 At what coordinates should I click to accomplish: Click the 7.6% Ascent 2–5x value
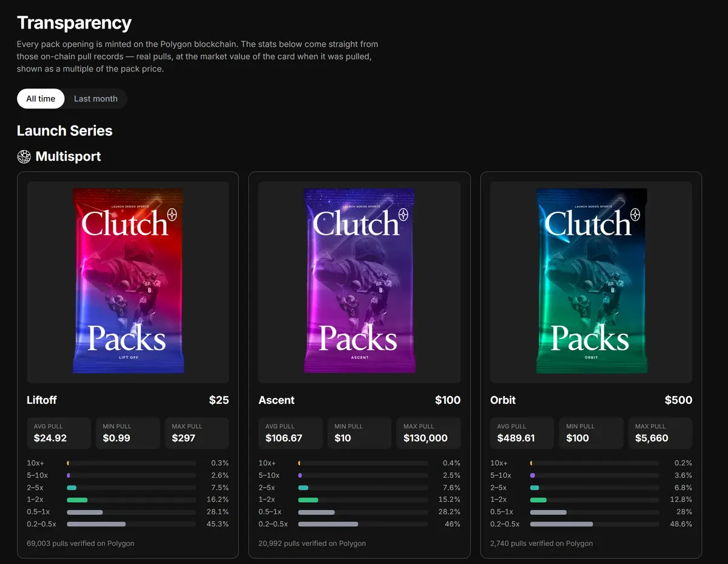point(451,488)
